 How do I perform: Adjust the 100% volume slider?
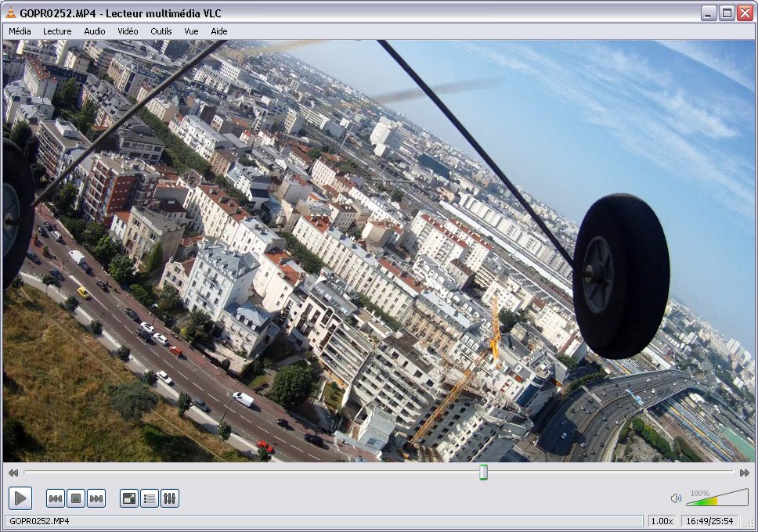point(717,498)
